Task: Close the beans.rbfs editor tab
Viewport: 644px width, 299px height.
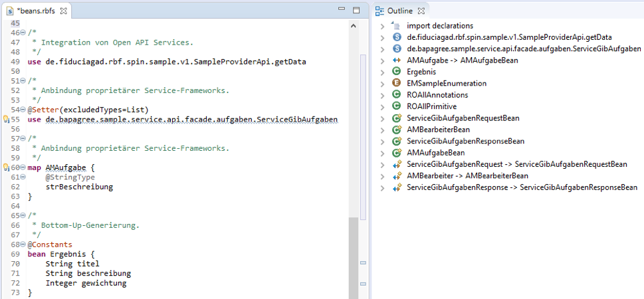Action: pyautogui.click(x=64, y=11)
